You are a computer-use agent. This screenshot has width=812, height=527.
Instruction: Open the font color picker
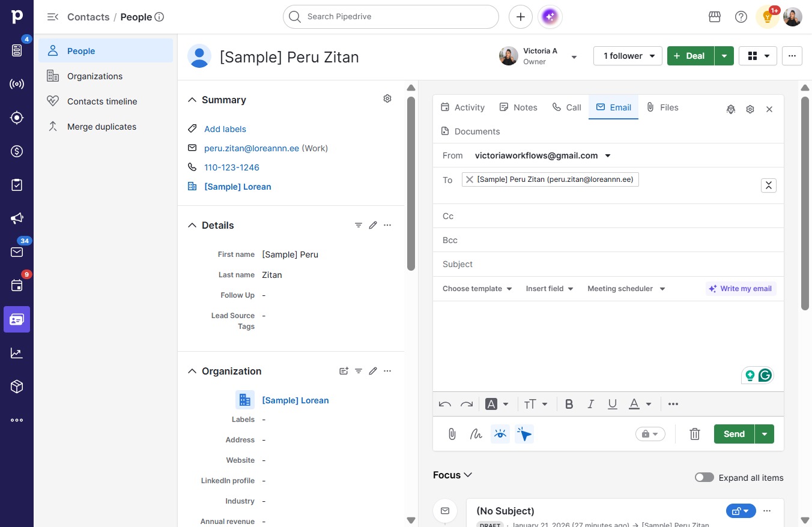(640, 404)
